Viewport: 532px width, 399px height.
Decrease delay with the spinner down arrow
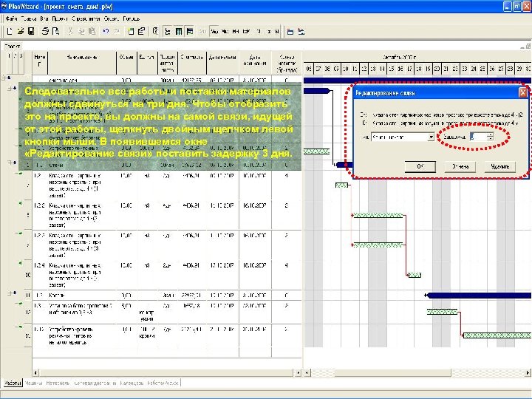tap(491, 139)
